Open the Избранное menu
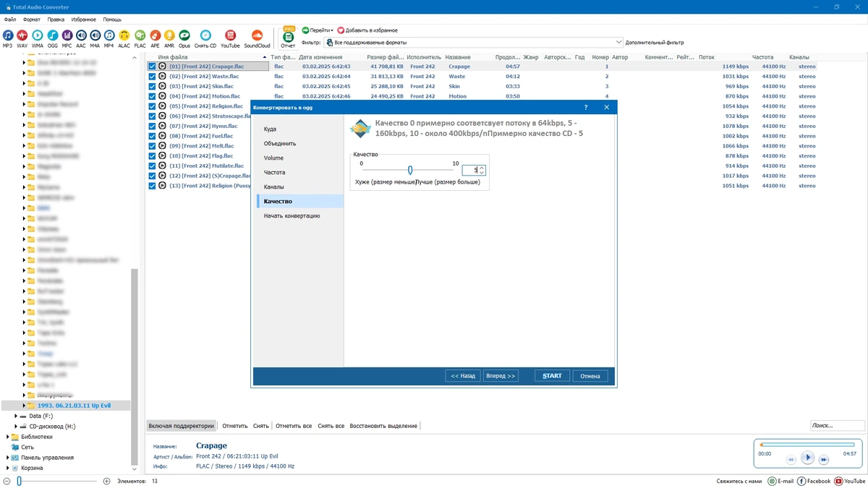This screenshot has height=488, width=868. tap(83, 20)
